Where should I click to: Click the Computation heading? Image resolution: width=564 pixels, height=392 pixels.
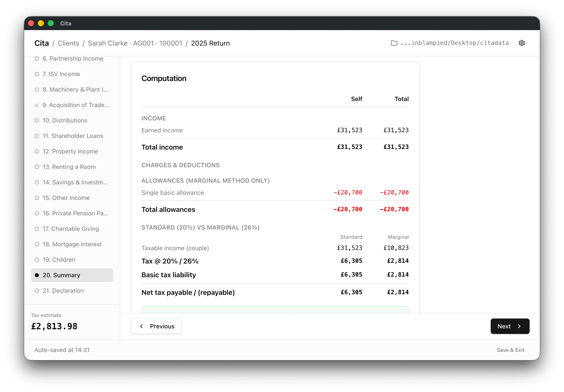point(164,78)
